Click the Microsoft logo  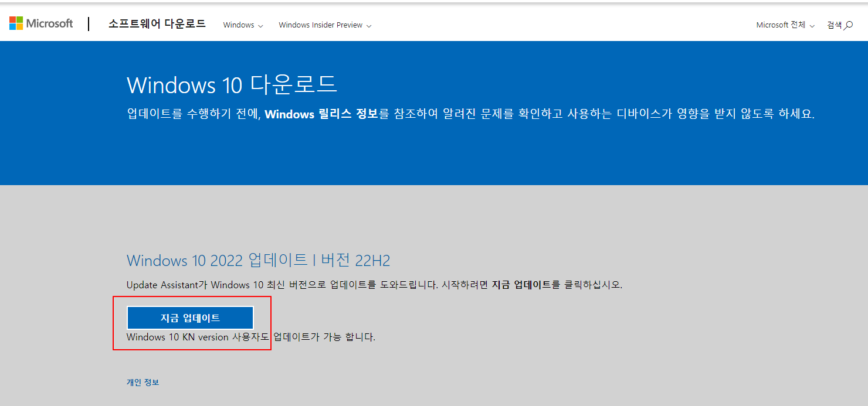(x=41, y=23)
